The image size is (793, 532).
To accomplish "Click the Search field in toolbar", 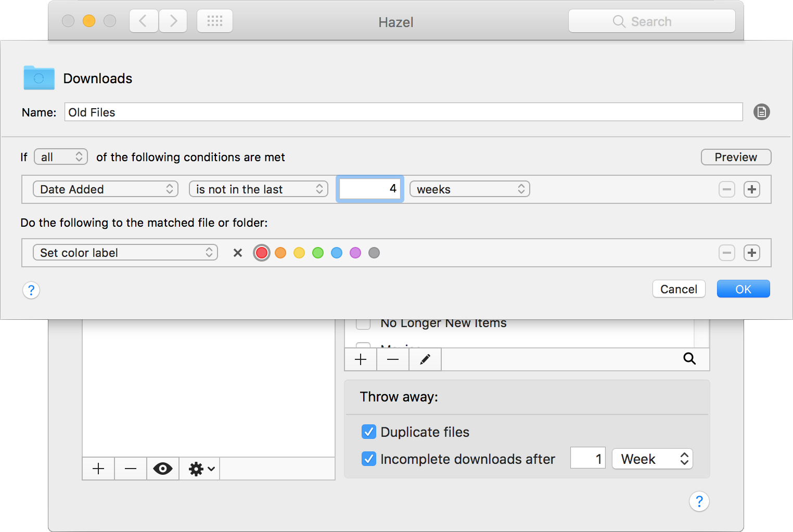I will click(652, 21).
